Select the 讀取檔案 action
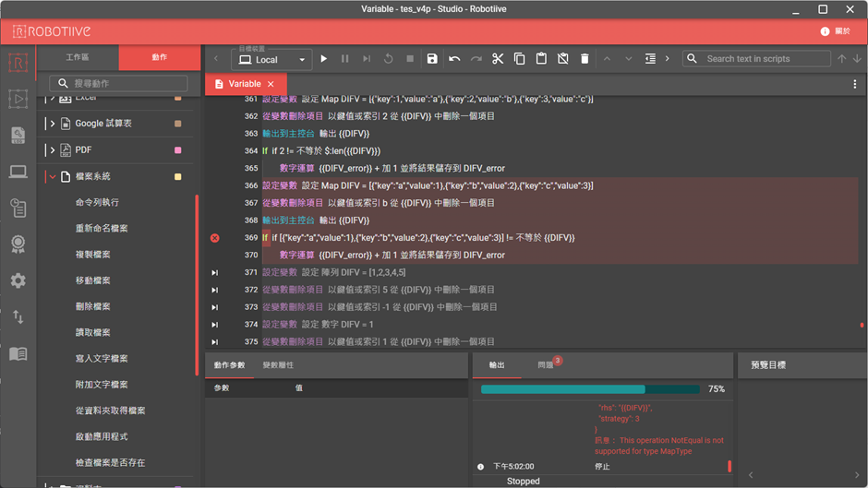 pyautogui.click(x=92, y=332)
